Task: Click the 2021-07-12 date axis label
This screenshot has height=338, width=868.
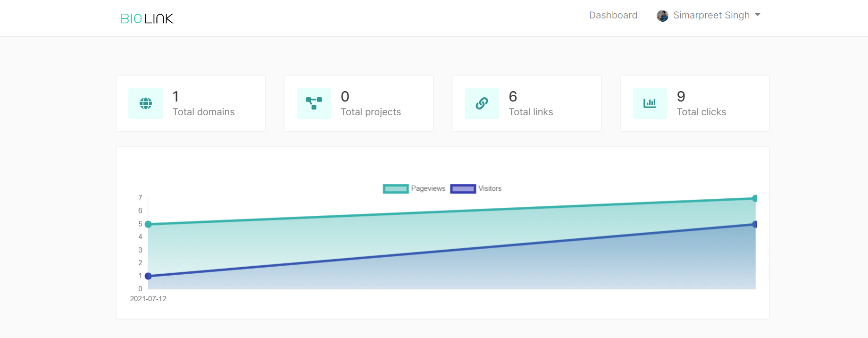Action: tap(148, 299)
